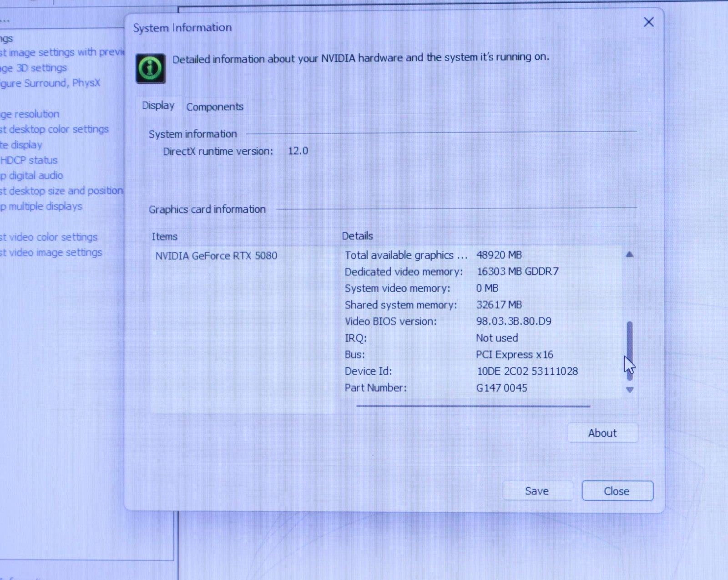728x580 pixels.
Task: Open desktop size and position in sidebar
Action: click(x=61, y=191)
